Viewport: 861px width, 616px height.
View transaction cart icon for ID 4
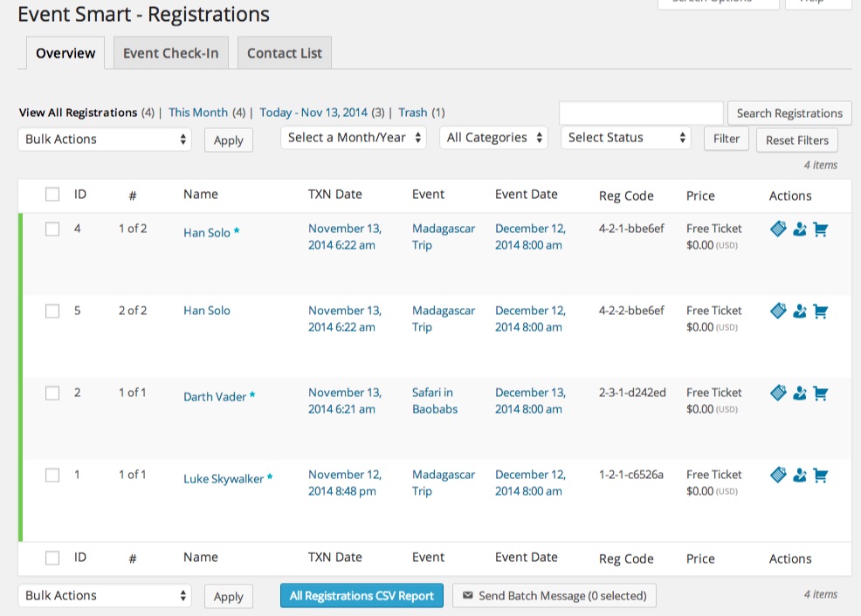[x=820, y=229]
